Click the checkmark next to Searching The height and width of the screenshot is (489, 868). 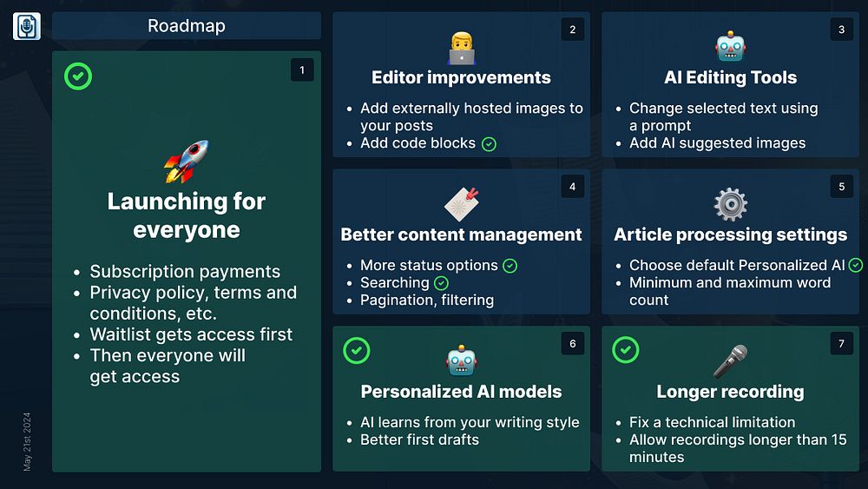pos(441,283)
